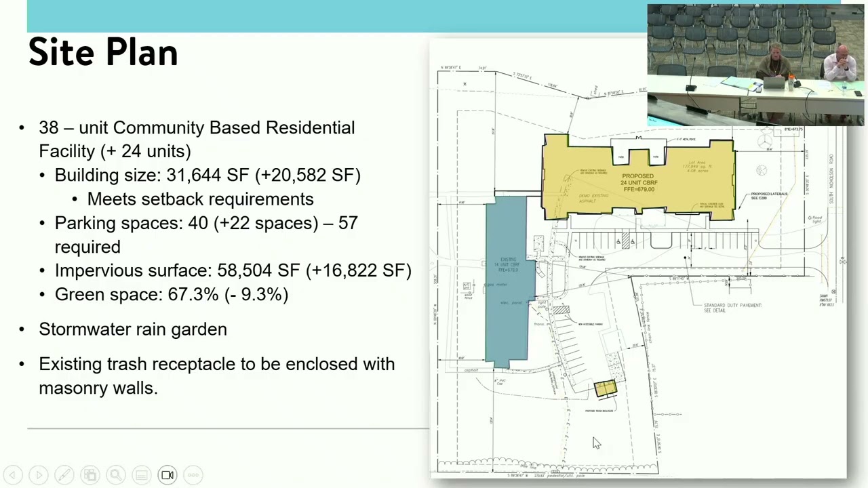This screenshot has width=868, height=488.
Task: Go to the previous slide arrow
Action: pyautogui.click(x=13, y=475)
